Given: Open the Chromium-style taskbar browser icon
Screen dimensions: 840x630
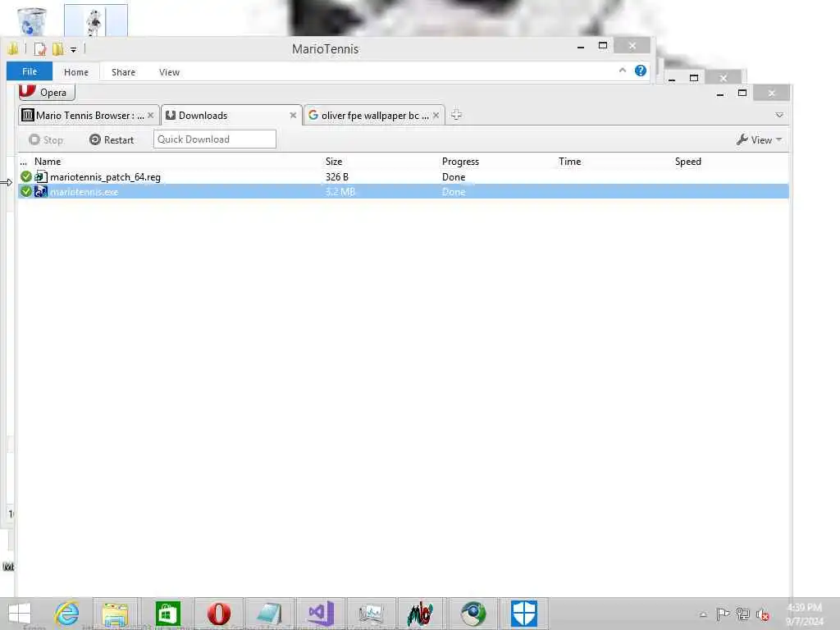Looking at the screenshot, I should [x=473, y=614].
